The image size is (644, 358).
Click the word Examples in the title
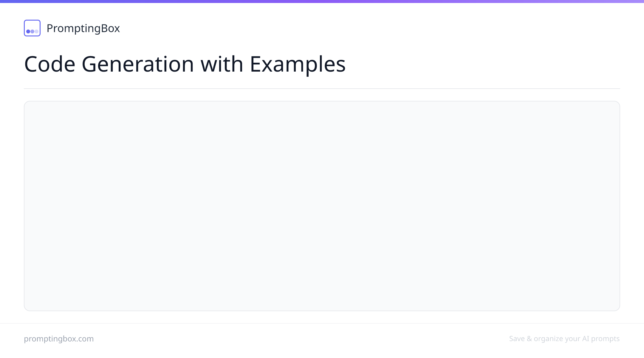point(298,65)
